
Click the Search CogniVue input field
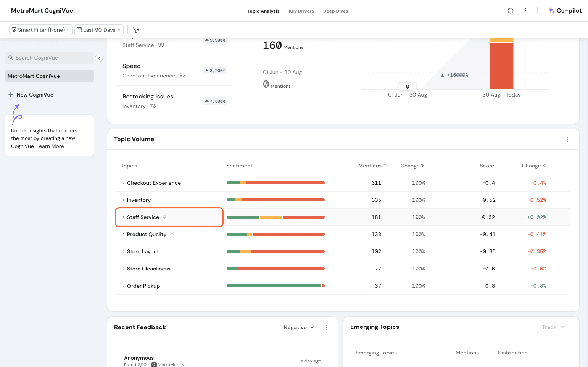click(x=49, y=58)
